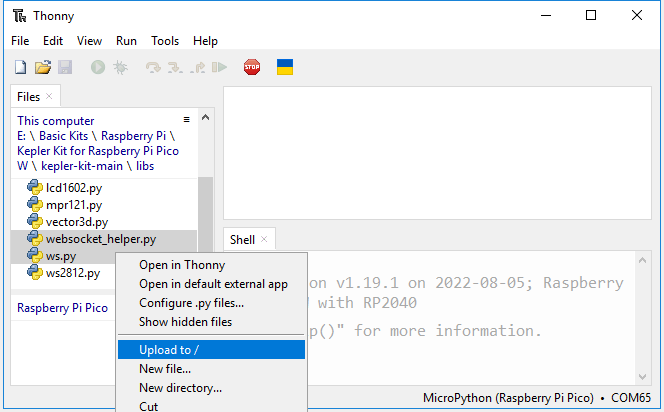This screenshot has width=664, height=412.
Task: Click the Shell scroll up arrow
Action: pos(642,260)
